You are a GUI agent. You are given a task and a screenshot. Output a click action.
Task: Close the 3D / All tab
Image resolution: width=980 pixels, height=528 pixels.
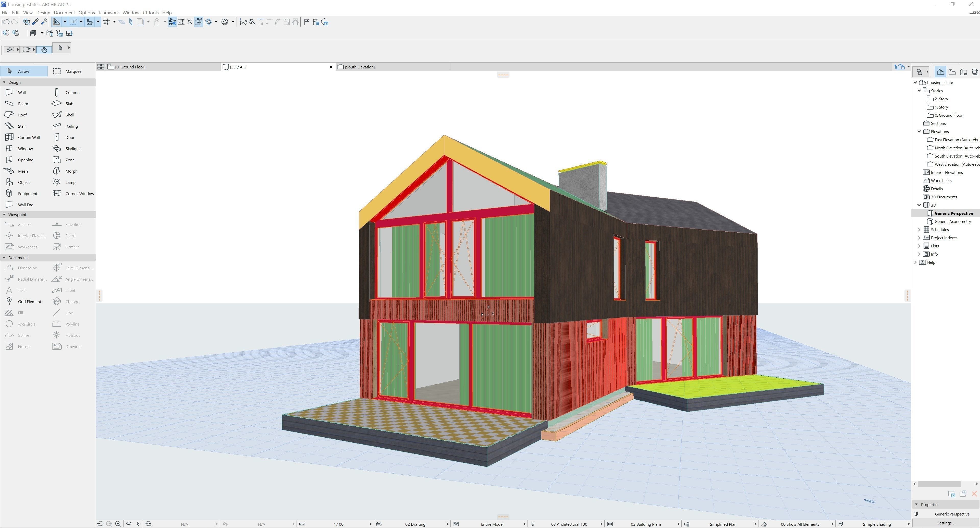(x=330, y=67)
